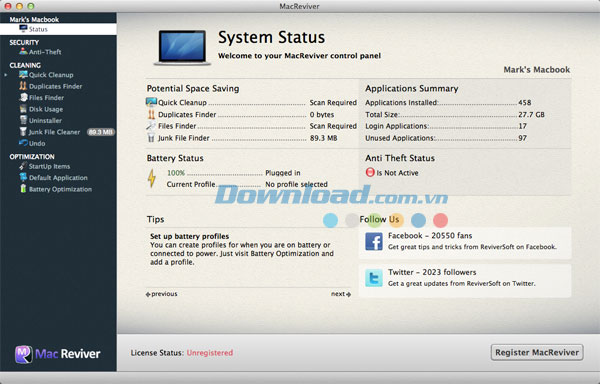Click the Duplicates Finder 0 bytes value
The height and width of the screenshot is (384, 600).
pyautogui.click(x=322, y=114)
